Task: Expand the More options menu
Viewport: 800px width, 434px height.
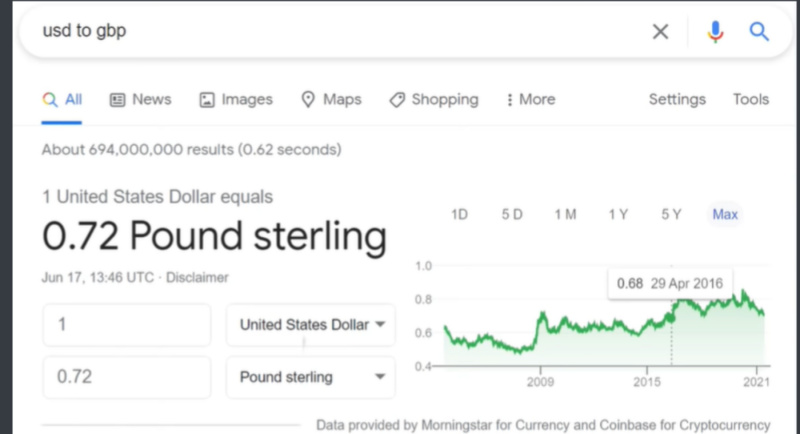Action: (531, 99)
